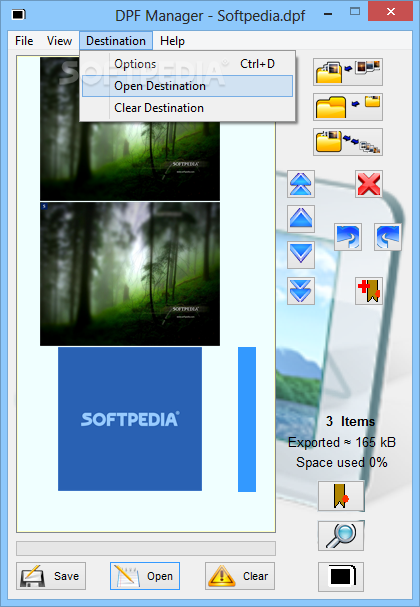Screen dimensions: 420x607
Task: Click the 'Exported ≈ 165 kB' text
Action: (x=342, y=442)
